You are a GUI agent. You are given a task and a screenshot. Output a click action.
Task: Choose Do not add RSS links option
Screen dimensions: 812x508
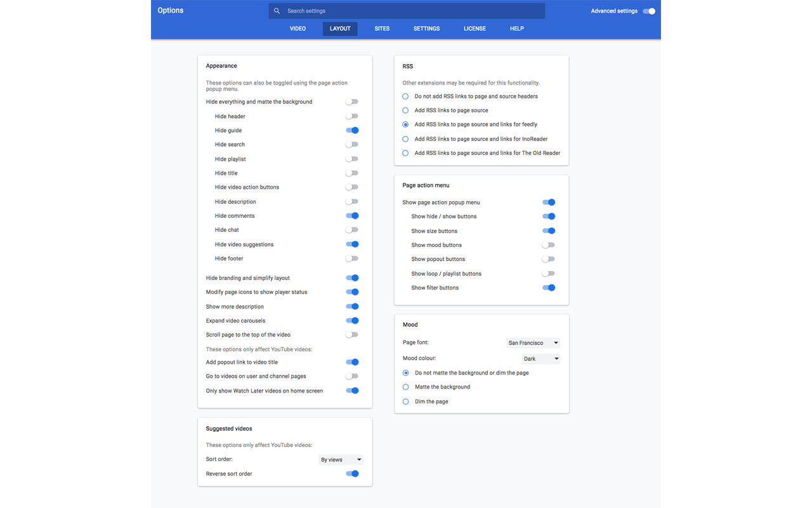[x=405, y=97]
